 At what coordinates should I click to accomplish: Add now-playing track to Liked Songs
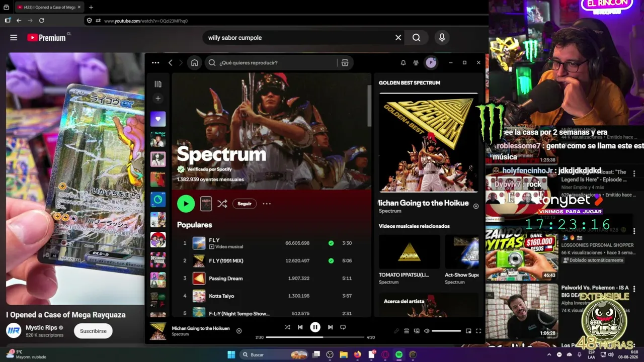pyautogui.click(x=239, y=331)
